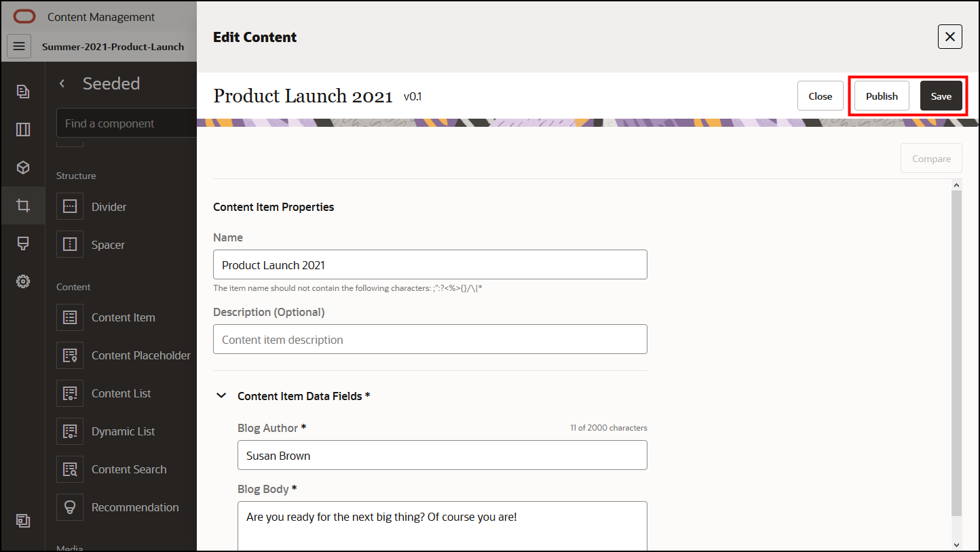Click the Close button next to Publish
This screenshot has height=552, width=980.
tap(820, 96)
